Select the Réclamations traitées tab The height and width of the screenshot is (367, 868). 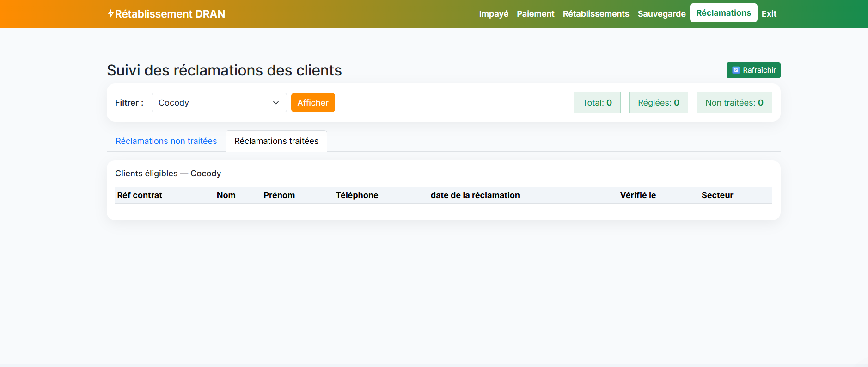(x=276, y=141)
